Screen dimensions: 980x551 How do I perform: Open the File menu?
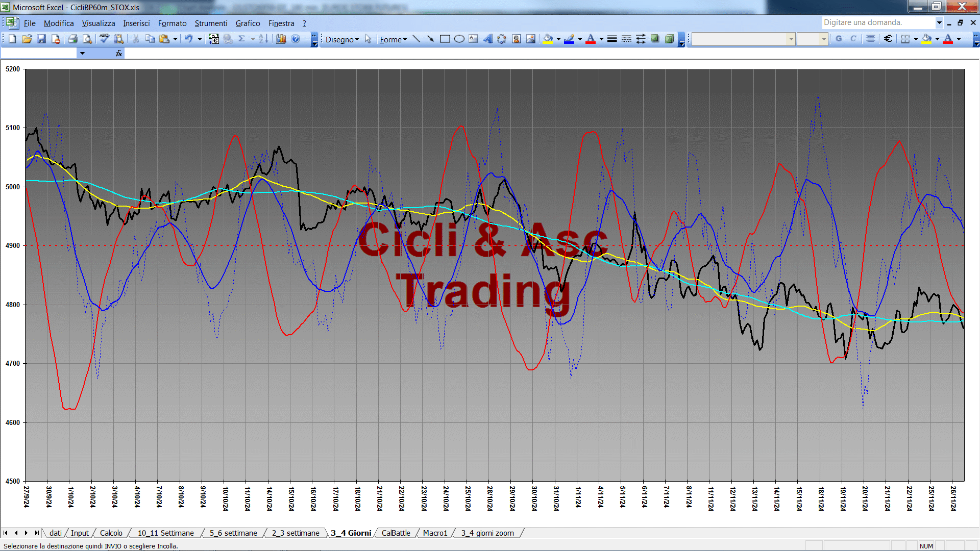pos(30,23)
